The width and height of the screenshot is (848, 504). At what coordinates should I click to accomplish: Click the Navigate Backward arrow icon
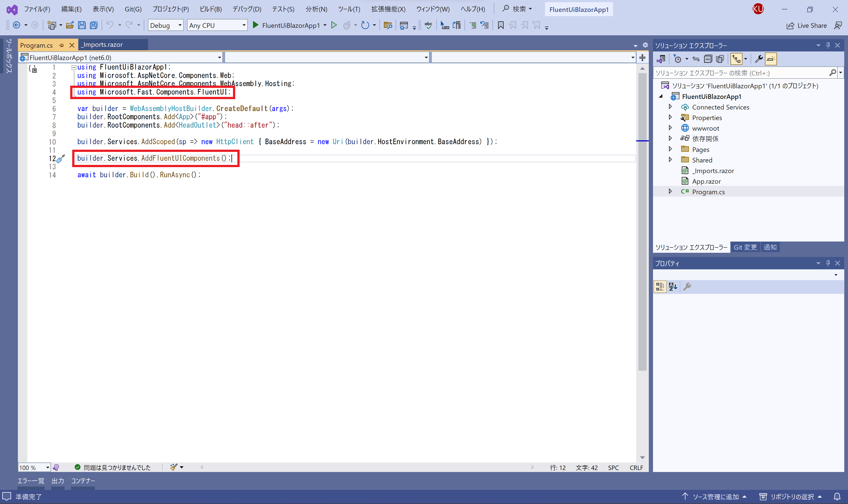[x=16, y=25]
